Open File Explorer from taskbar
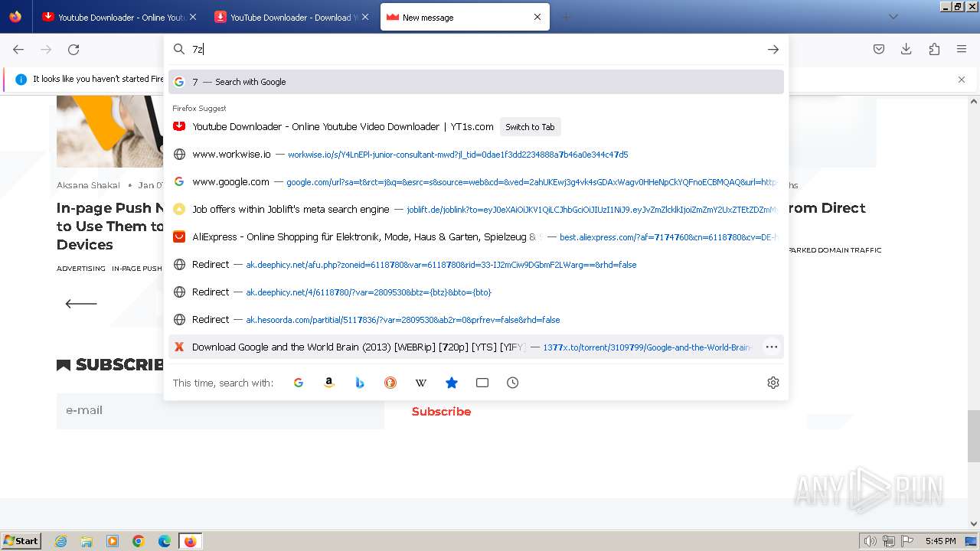Viewport: 980px width, 551px height. pyautogui.click(x=87, y=541)
